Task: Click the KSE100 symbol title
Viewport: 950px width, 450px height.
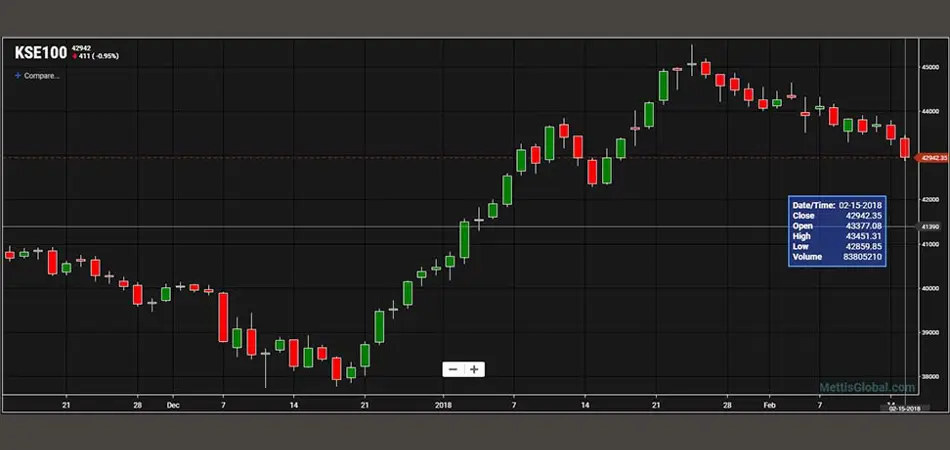Action: pos(41,53)
